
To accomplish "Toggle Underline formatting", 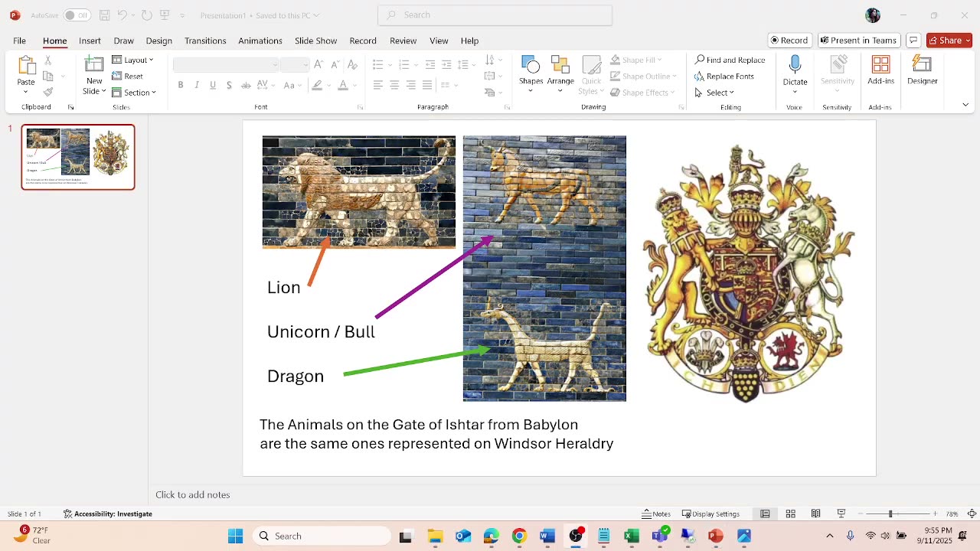I will click(x=213, y=85).
